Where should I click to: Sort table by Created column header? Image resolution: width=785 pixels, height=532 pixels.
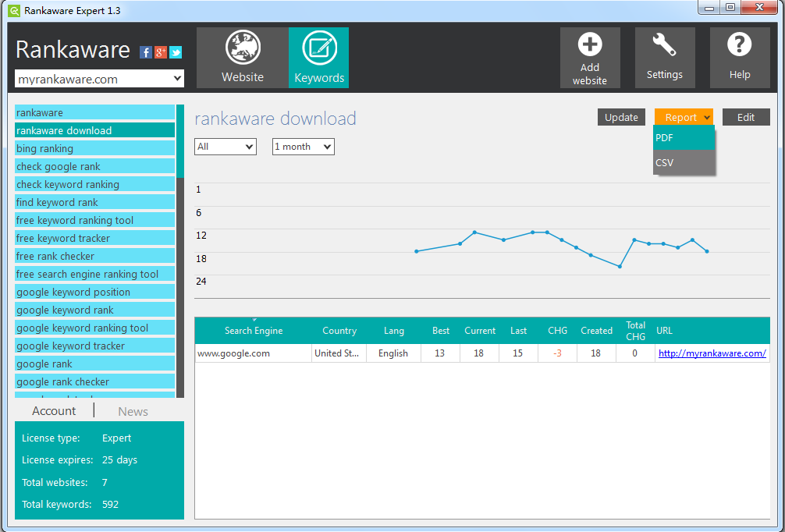(x=597, y=331)
